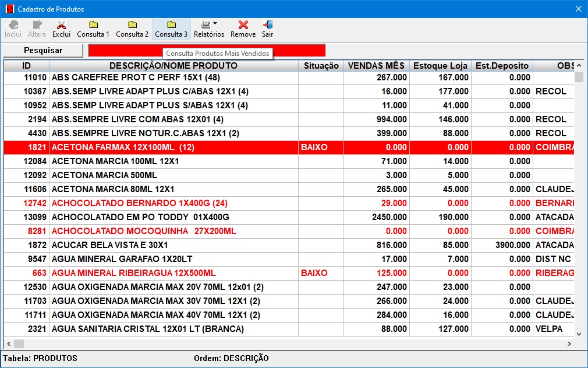The width and height of the screenshot is (588, 368).
Task: Click the Sair exit icon
Action: [267, 25]
